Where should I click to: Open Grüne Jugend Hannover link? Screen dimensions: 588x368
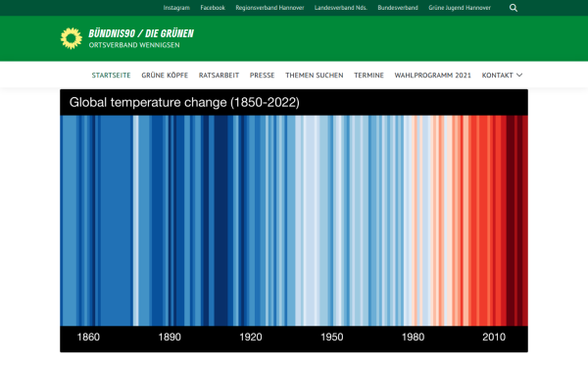(x=460, y=8)
